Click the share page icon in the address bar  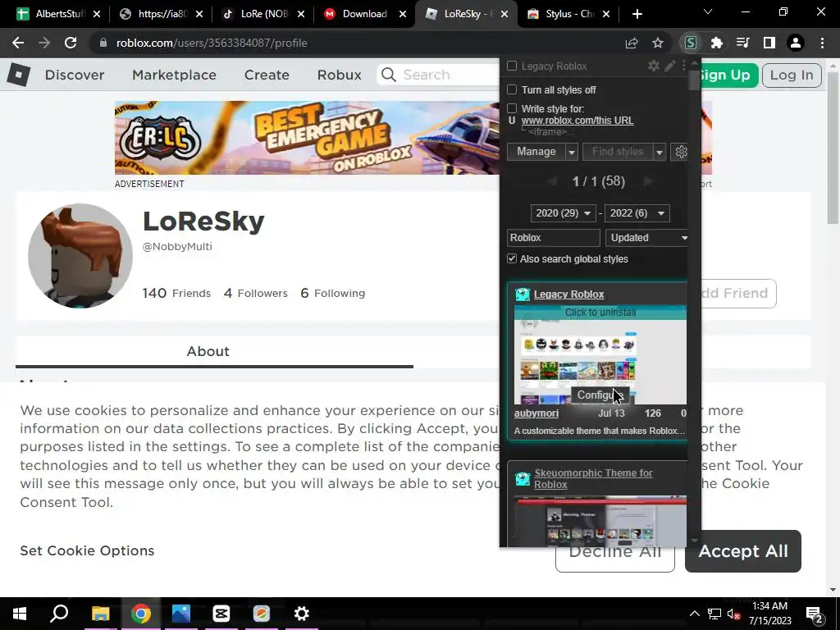click(632, 43)
